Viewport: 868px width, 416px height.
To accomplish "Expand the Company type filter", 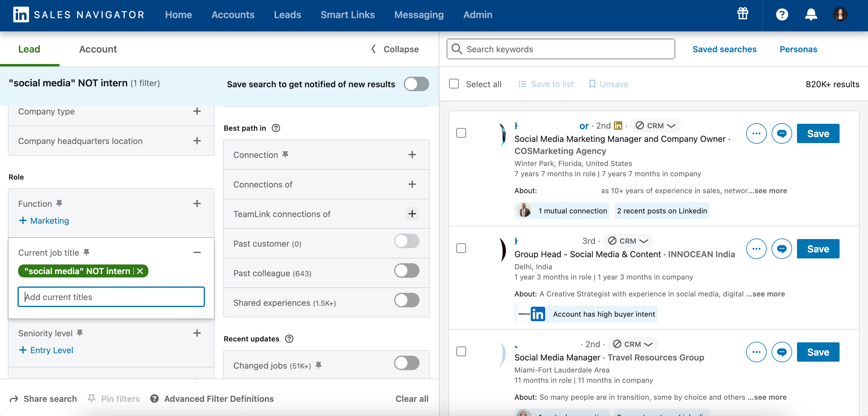I will [x=197, y=111].
